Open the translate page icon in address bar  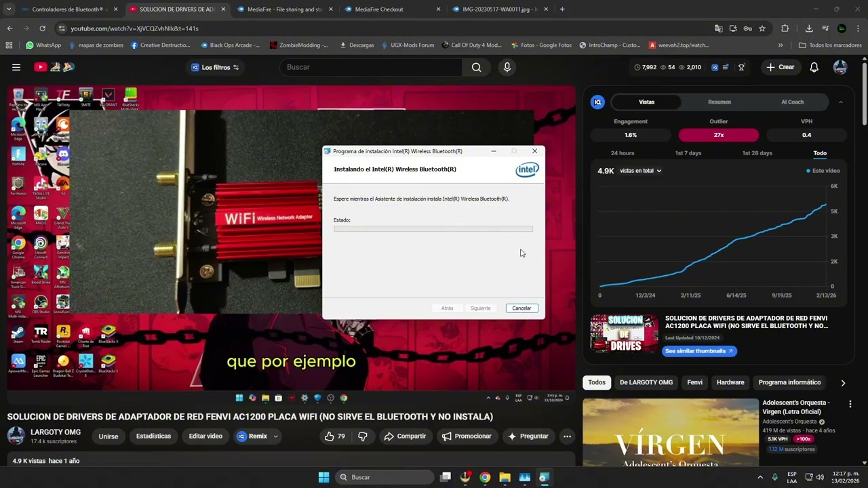click(719, 28)
